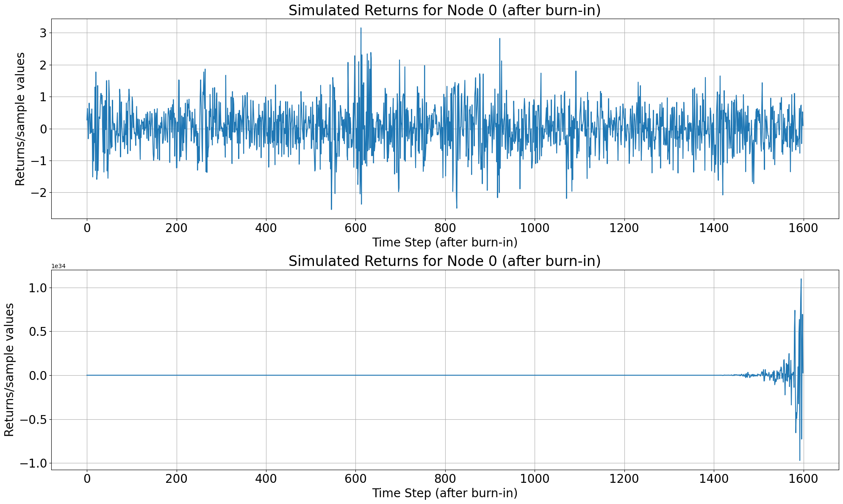This screenshot has width=843, height=504.
Task: Click the top plot title text
Action: click(444, 10)
